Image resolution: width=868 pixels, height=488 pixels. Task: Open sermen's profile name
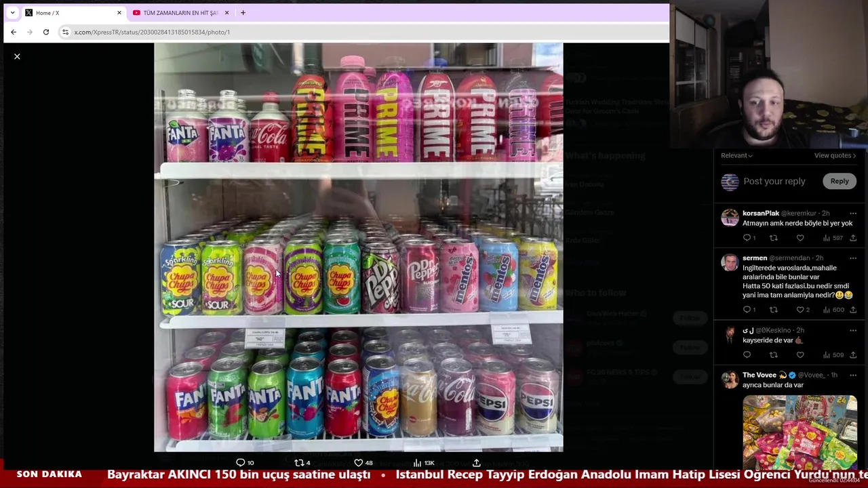[755, 258]
